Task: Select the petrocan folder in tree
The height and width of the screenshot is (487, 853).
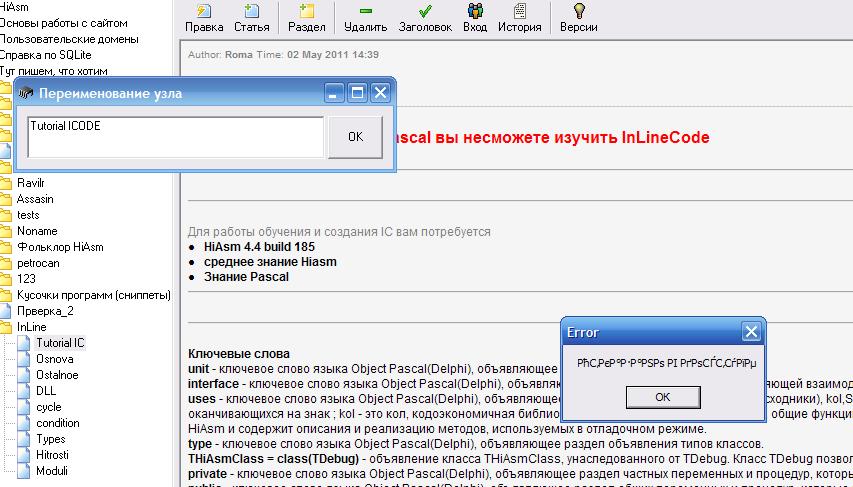Action: 40,263
